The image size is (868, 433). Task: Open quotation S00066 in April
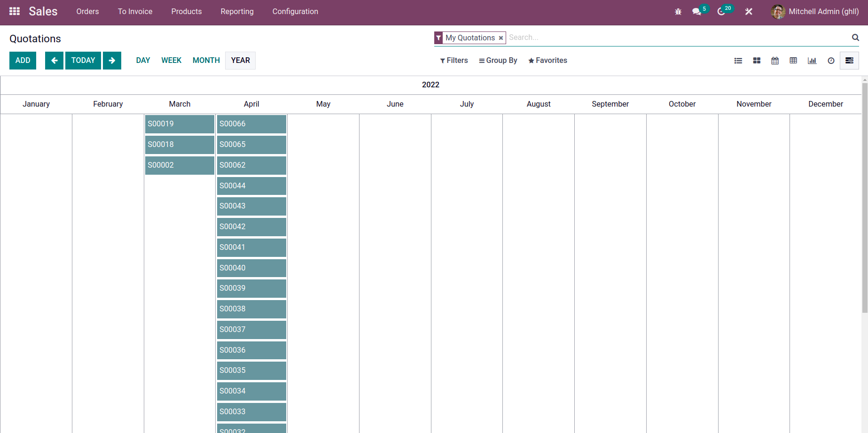coord(251,124)
